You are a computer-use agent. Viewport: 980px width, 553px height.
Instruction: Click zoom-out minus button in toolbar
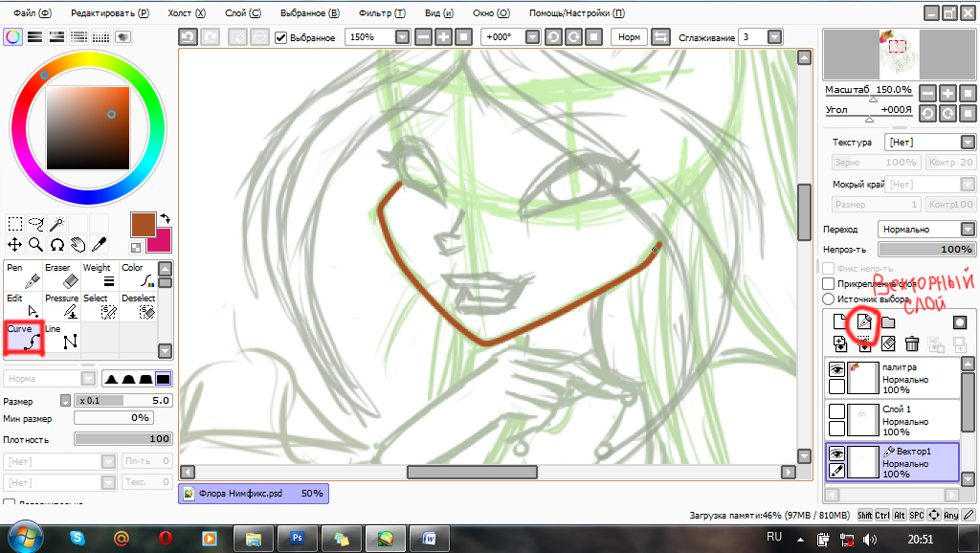(423, 37)
